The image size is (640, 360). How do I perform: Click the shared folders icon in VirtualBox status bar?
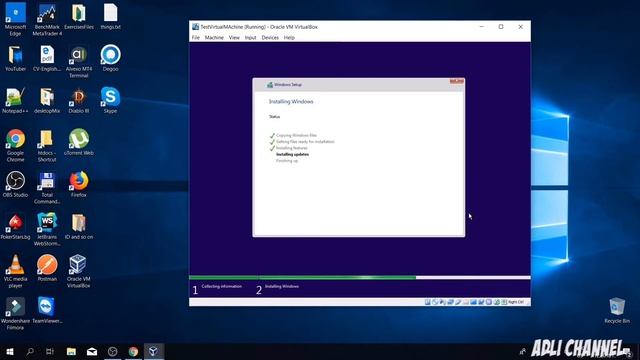[466, 302]
